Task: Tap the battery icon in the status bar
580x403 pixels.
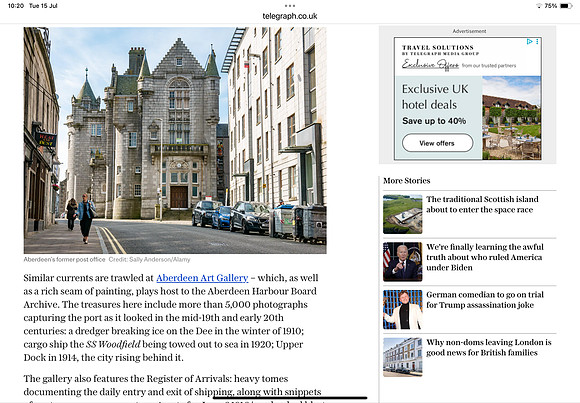Action: [566, 6]
